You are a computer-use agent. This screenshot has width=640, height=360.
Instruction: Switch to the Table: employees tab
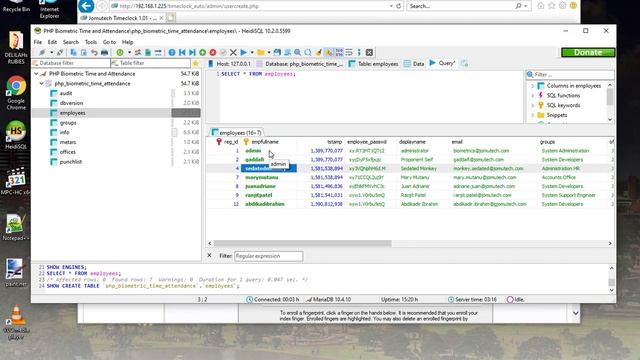point(373,64)
